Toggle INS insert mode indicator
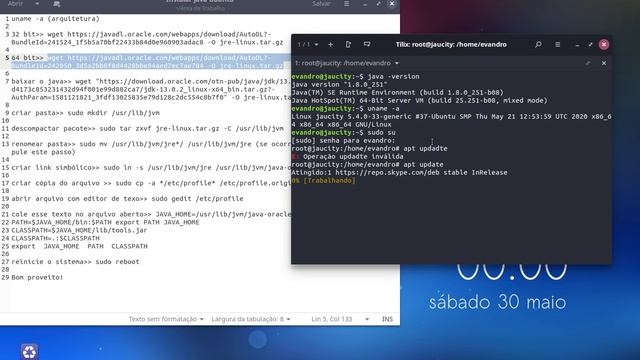640x360 pixels. pos(387,319)
